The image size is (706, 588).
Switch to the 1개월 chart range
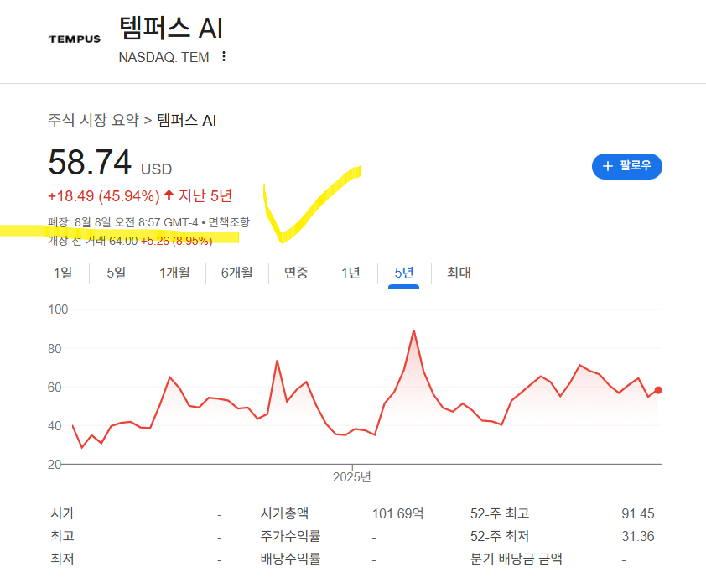coord(174,273)
